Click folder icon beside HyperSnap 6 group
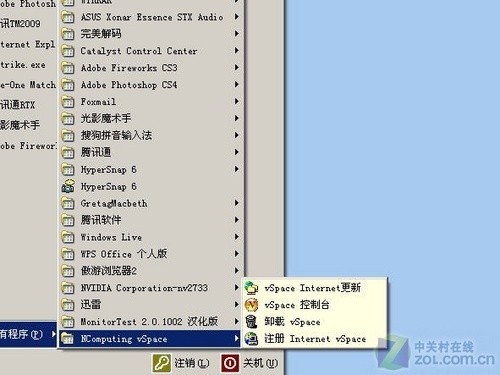Image resolution: width=500 pixels, height=375 pixels. (x=68, y=169)
